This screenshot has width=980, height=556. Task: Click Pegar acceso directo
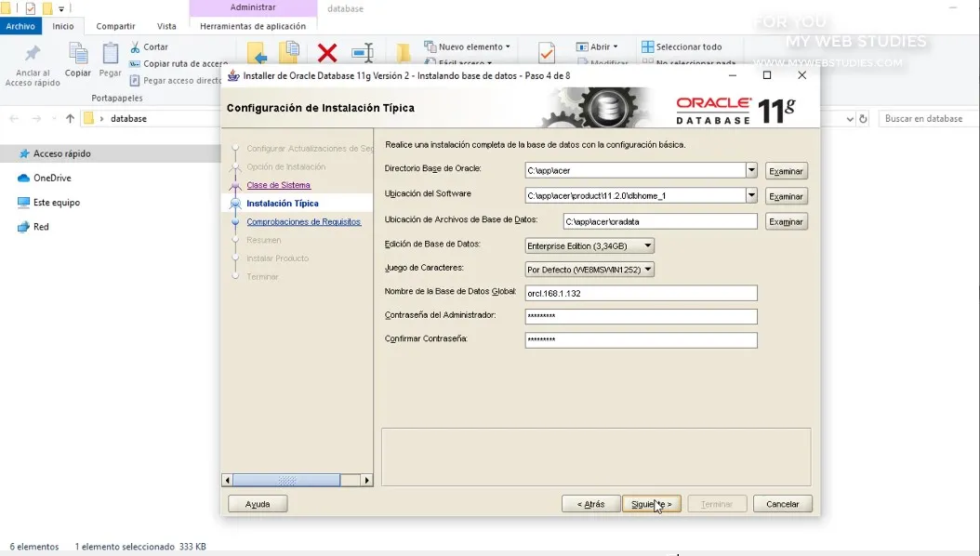176,81
